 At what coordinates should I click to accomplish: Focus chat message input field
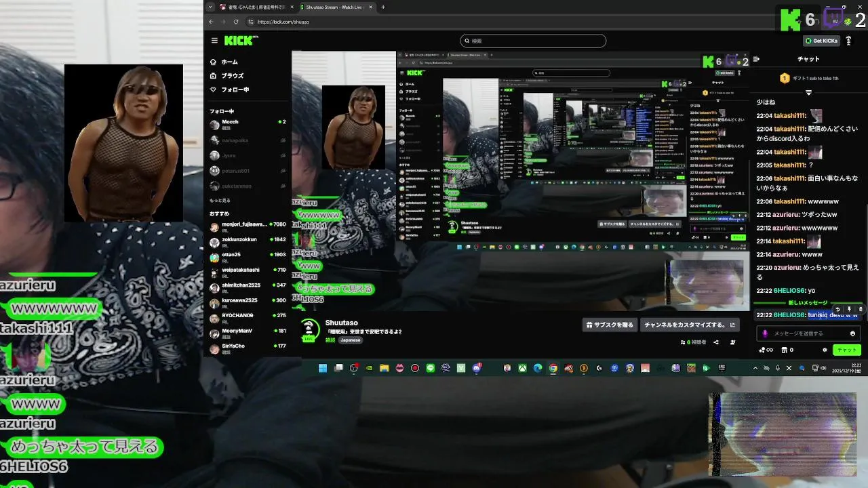click(808, 333)
